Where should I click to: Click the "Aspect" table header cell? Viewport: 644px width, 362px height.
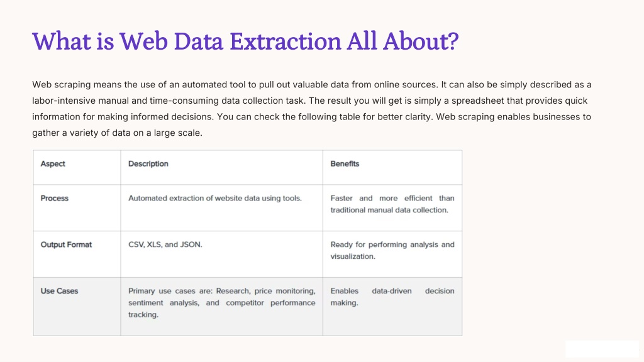click(53, 164)
